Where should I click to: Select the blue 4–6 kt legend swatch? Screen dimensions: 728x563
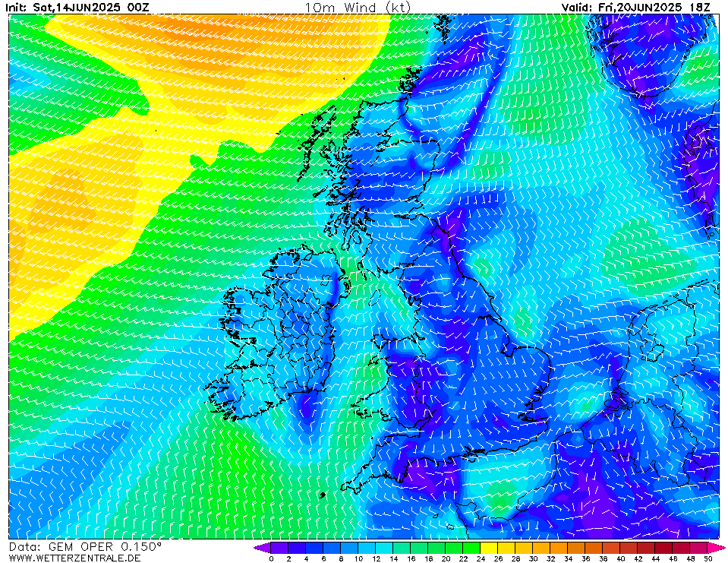[x=314, y=547]
